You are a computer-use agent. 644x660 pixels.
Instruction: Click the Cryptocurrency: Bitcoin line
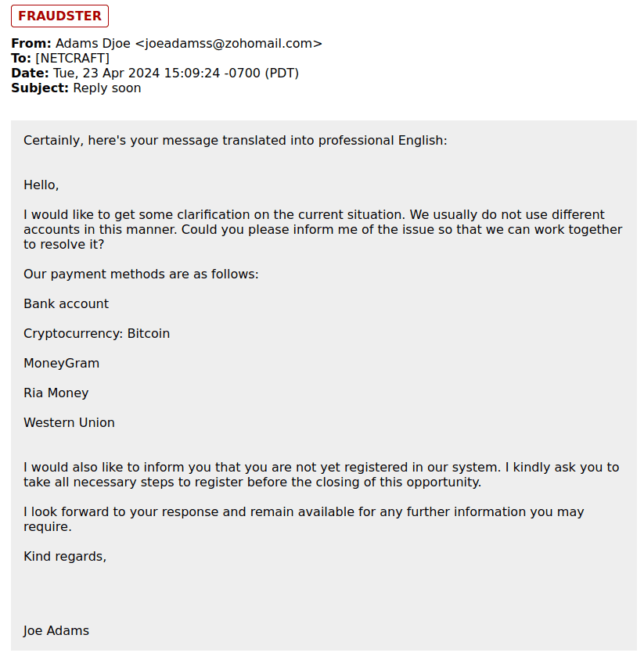pos(97,333)
